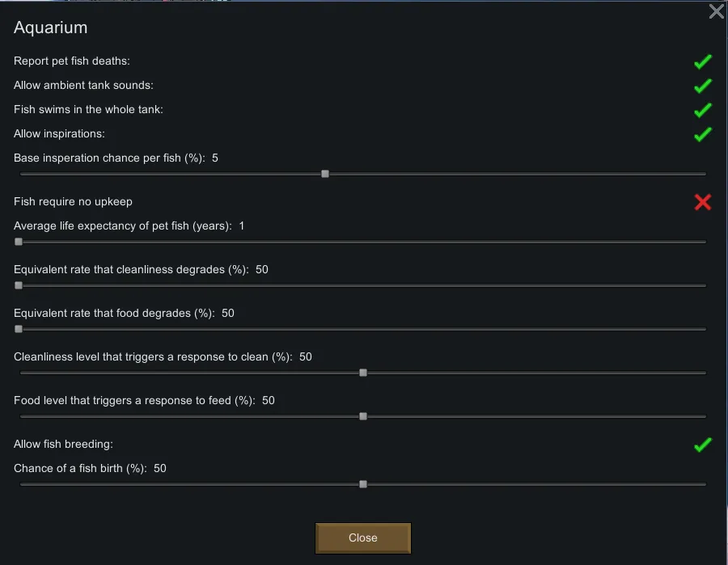Click the cleanliness trigger level slider handle
The image size is (728, 565).
(363, 373)
